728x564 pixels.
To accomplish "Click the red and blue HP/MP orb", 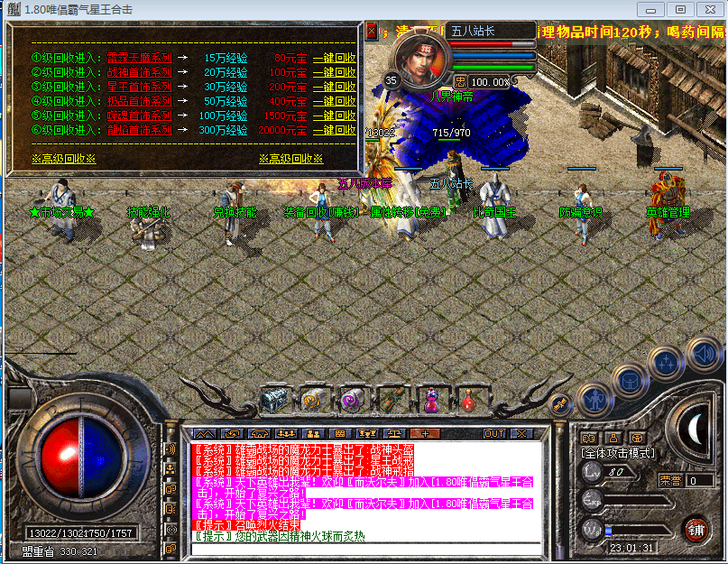I will [83, 458].
